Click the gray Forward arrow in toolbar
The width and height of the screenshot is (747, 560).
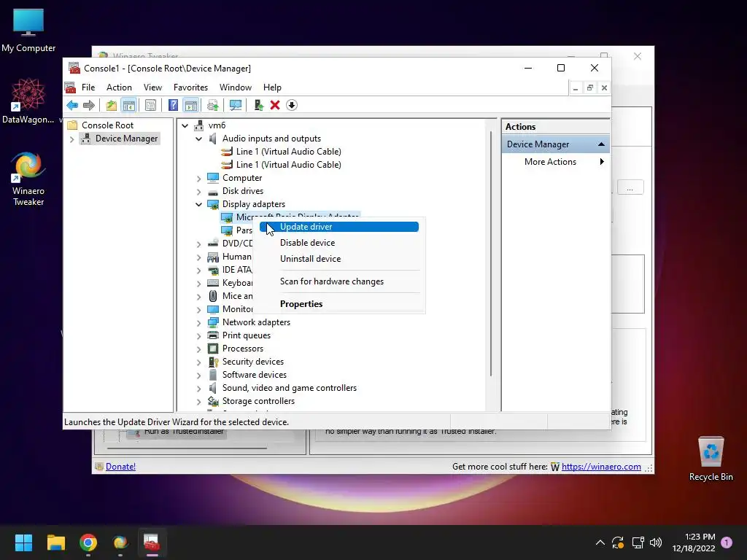88,105
